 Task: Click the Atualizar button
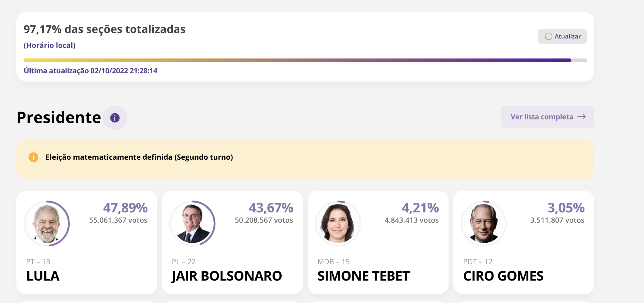(562, 36)
